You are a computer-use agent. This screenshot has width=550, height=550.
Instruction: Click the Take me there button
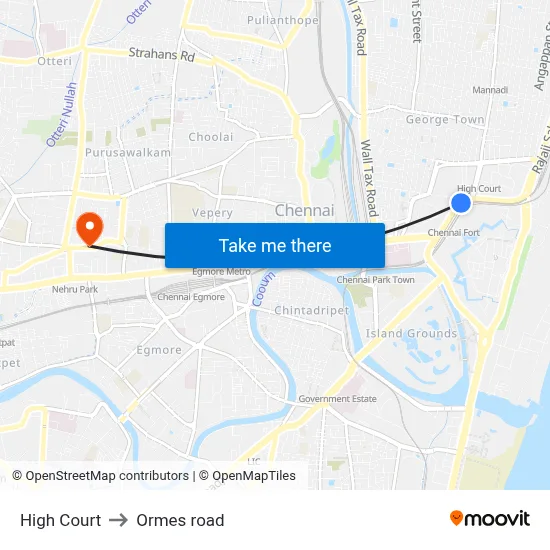[275, 246]
